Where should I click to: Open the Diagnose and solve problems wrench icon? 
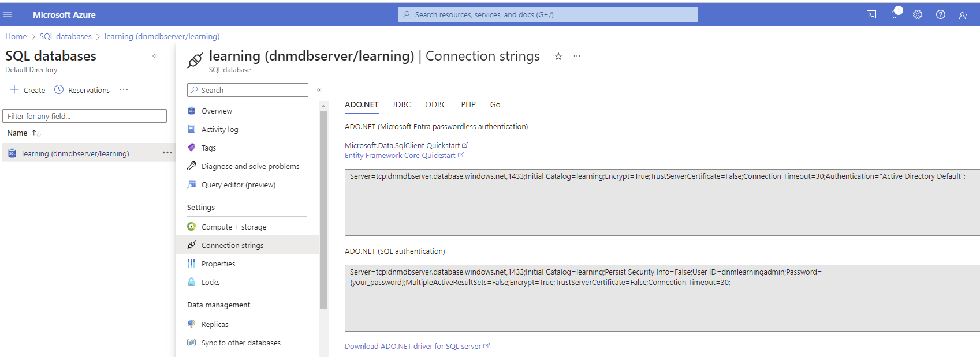pyautogui.click(x=192, y=166)
